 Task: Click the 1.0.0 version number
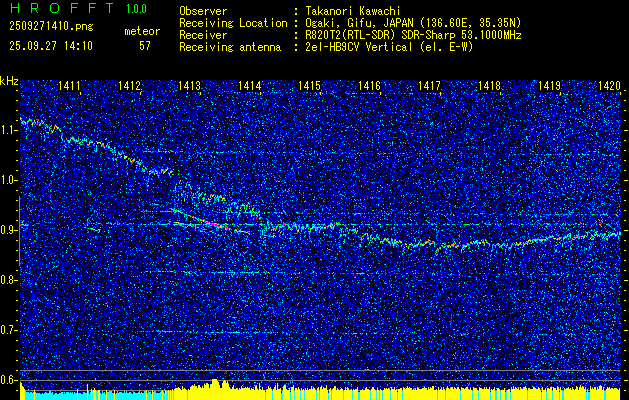(x=135, y=9)
